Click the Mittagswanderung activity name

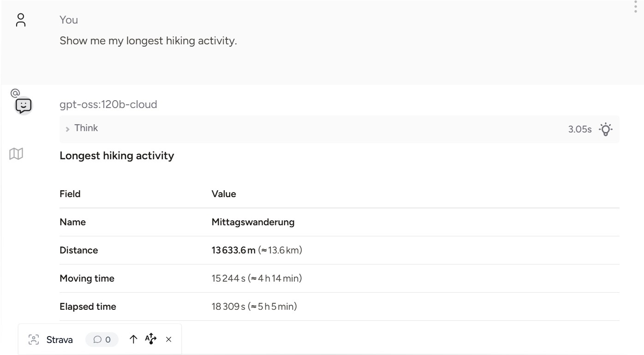(x=253, y=222)
